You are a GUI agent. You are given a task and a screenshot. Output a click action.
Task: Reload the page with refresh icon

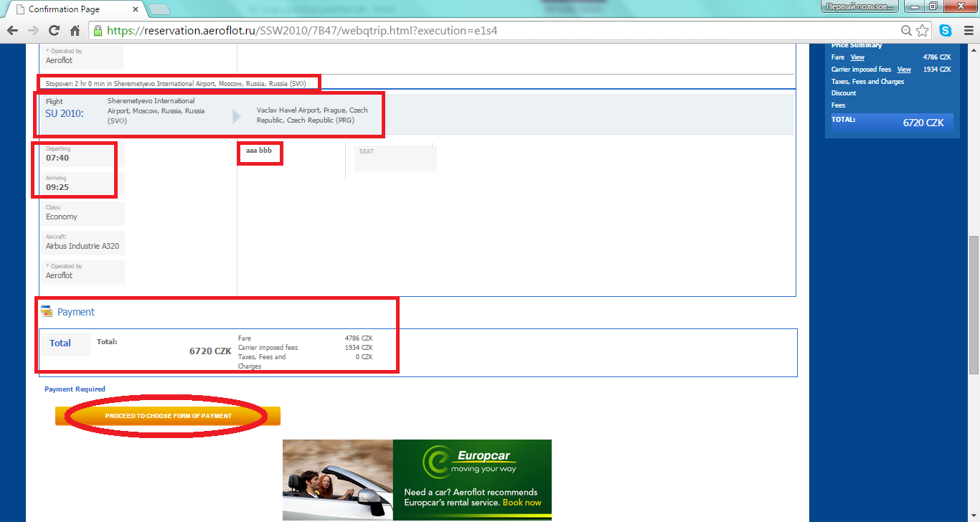pos(54,31)
